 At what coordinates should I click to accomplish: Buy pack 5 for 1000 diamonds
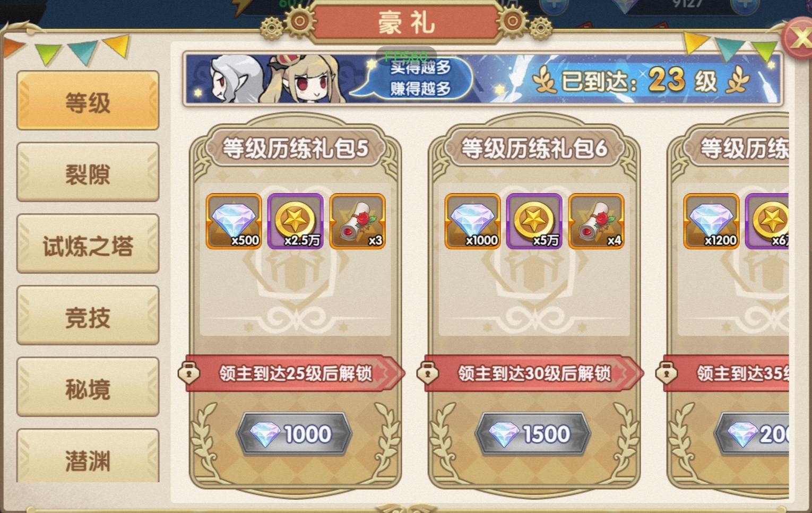coord(295,434)
